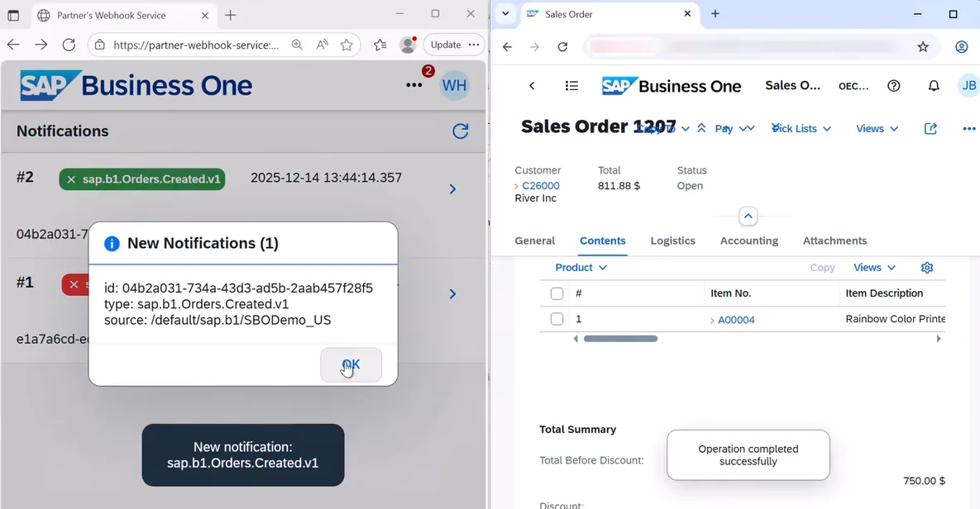The height and width of the screenshot is (509, 980).
Task: Click the table's horizontal scrollbar
Action: 620,339
